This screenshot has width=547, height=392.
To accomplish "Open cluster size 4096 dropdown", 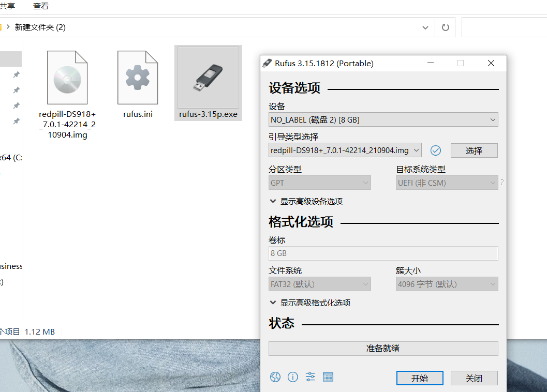I will click(447, 284).
